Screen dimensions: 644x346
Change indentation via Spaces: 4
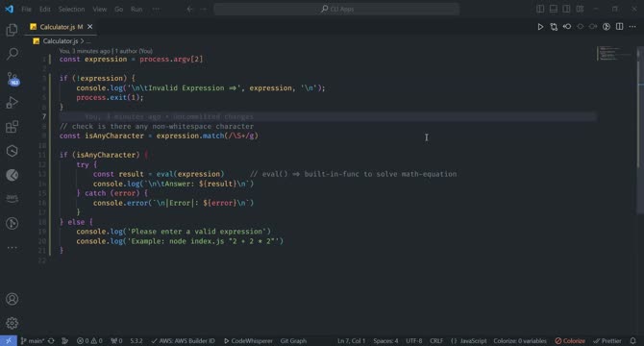[x=385, y=340]
